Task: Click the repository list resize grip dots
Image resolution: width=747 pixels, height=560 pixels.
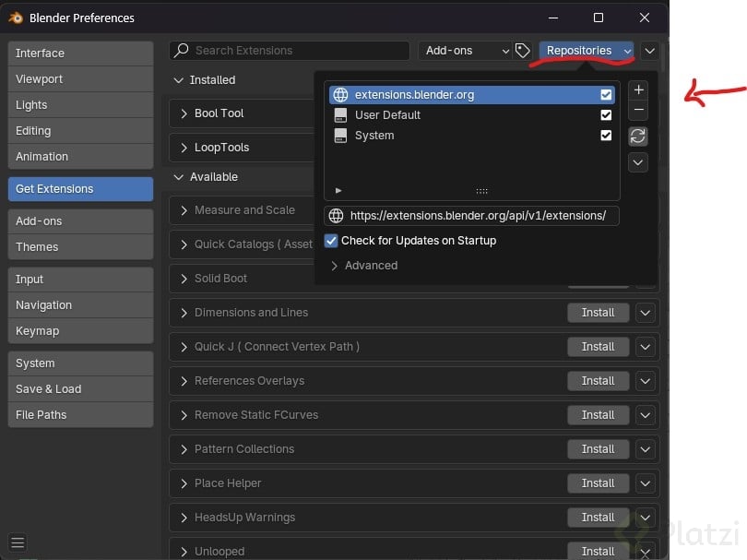Action: pos(481,191)
